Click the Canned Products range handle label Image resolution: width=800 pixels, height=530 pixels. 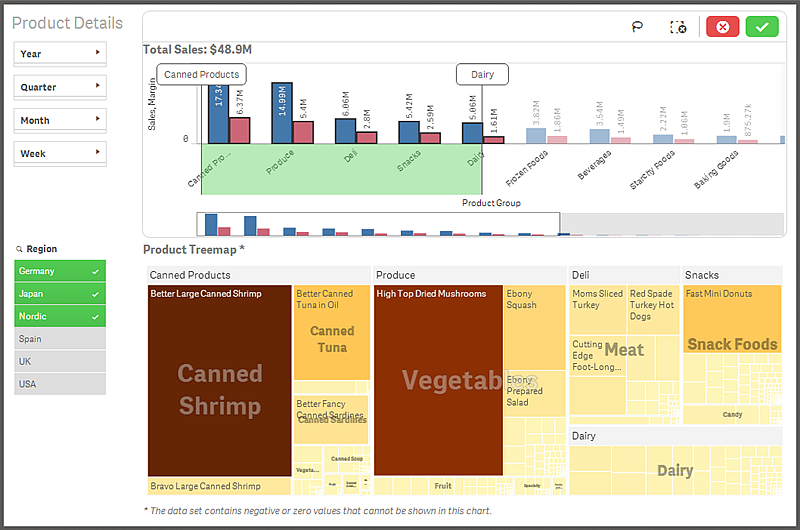(x=202, y=74)
